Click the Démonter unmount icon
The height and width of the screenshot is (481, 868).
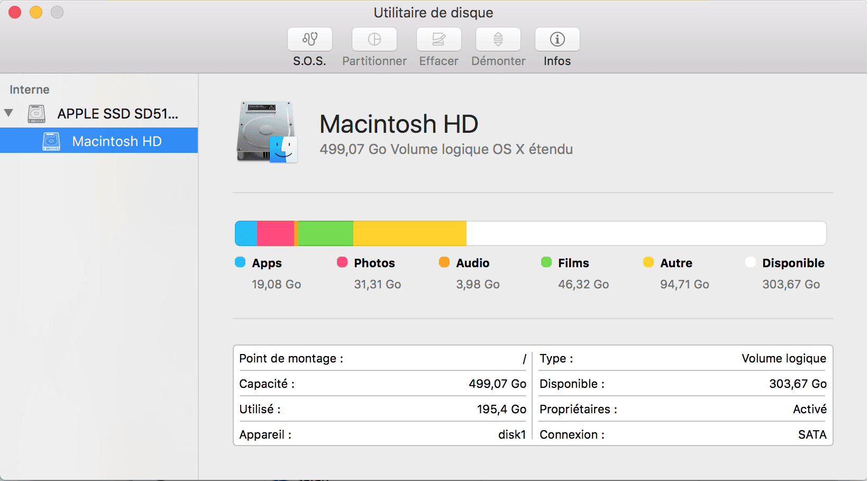(x=498, y=39)
